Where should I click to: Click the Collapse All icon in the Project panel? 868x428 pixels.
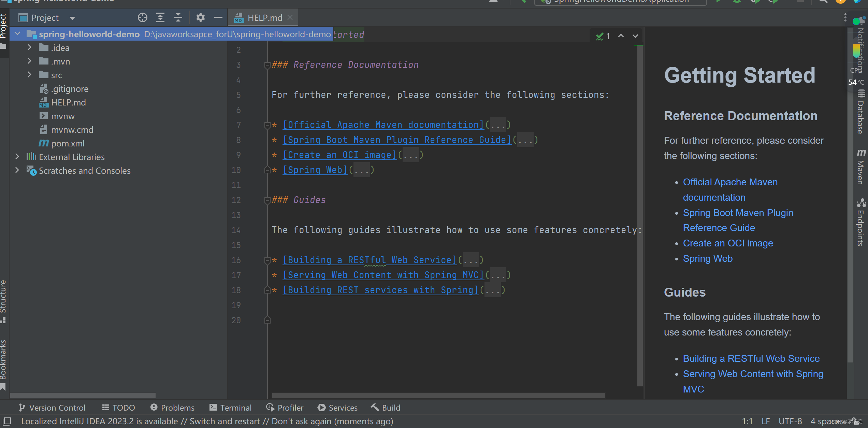click(178, 17)
